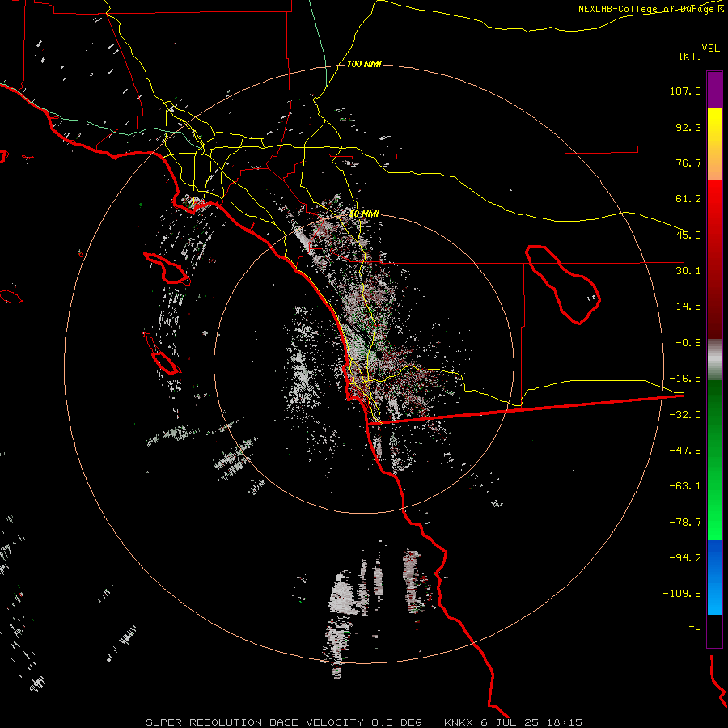Click the KNKX station identifier in caption
Screen dimensions: 728x728
click(459, 722)
